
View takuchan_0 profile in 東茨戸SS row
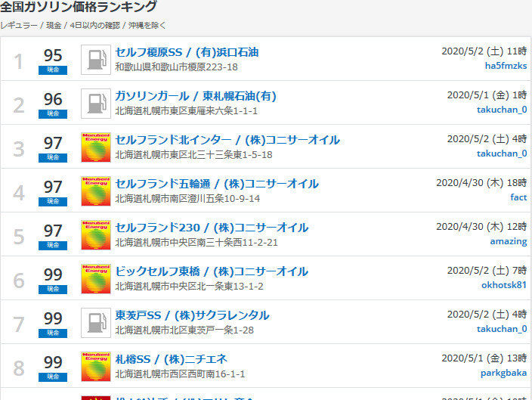click(502, 329)
